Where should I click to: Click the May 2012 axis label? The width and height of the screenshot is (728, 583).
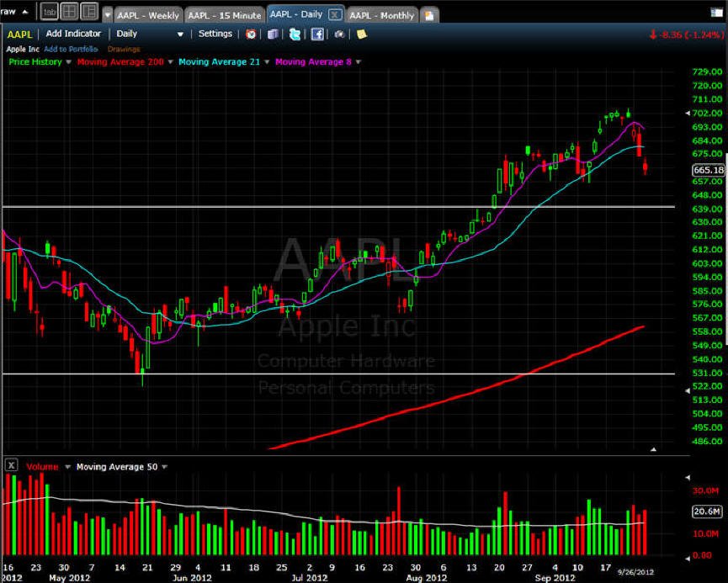[69, 578]
